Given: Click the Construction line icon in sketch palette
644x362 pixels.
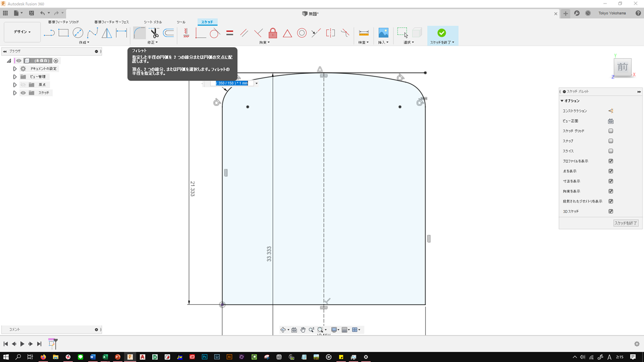Looking at the screenshot, I should [x=611, y=111].
